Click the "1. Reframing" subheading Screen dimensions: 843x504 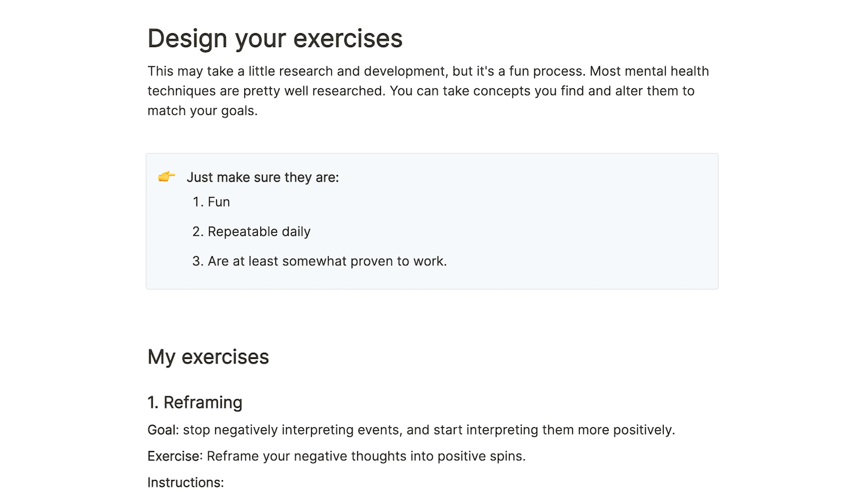[194, 403]
